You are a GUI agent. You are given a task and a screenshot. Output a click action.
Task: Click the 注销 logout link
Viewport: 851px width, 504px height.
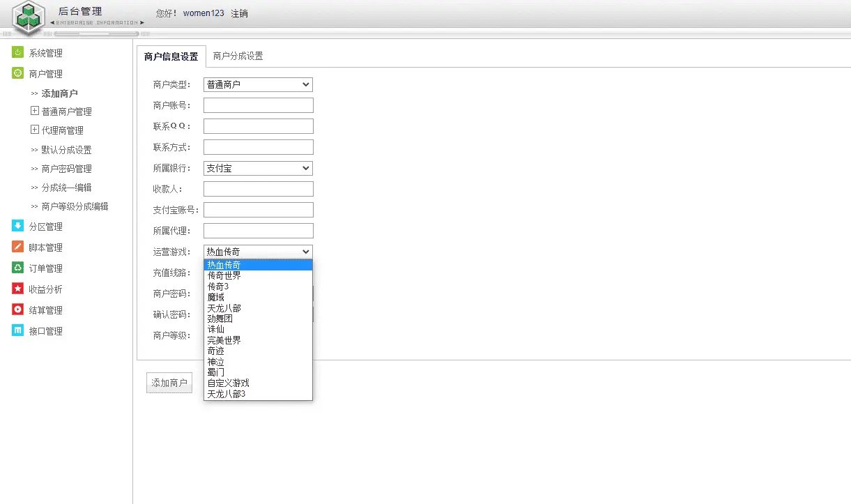point(239,13)
